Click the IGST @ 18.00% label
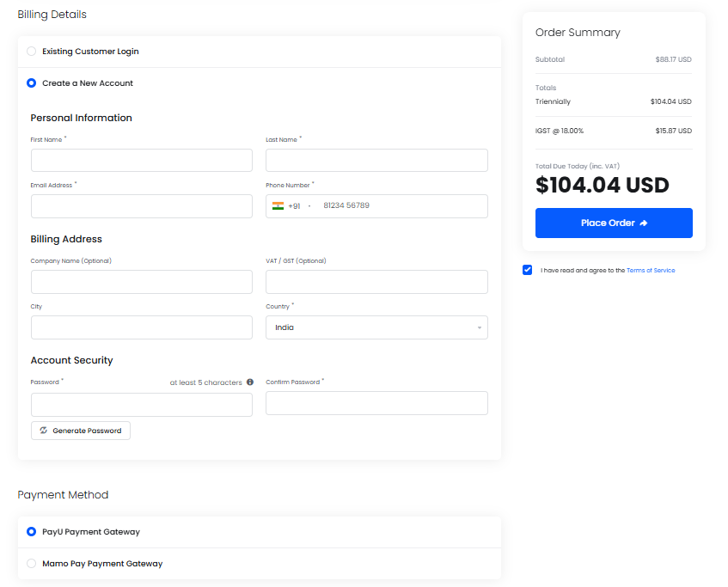 (559, 131)
